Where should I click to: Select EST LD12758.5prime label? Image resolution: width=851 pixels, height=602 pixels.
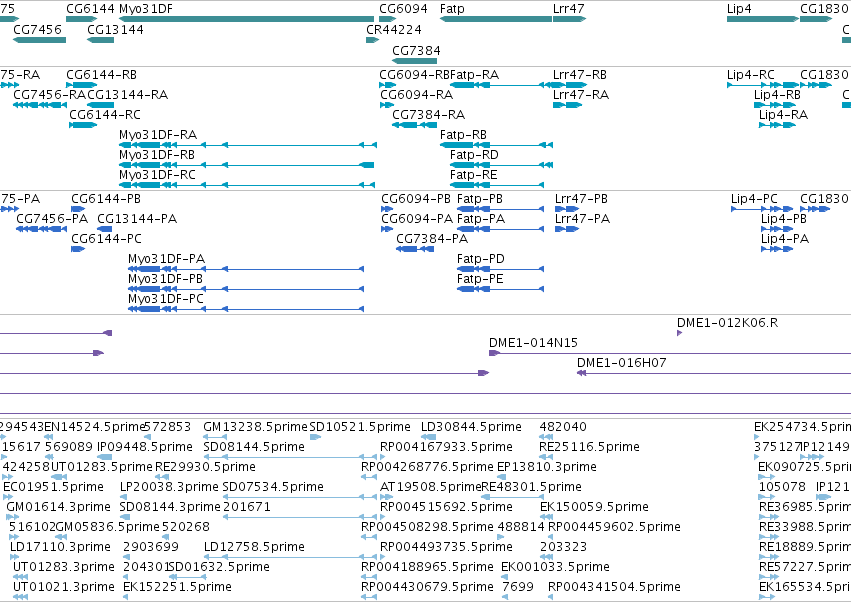254,548
